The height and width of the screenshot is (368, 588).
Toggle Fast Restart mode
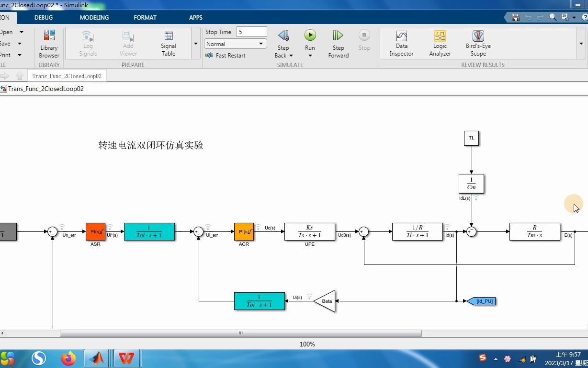pos(226,56)
